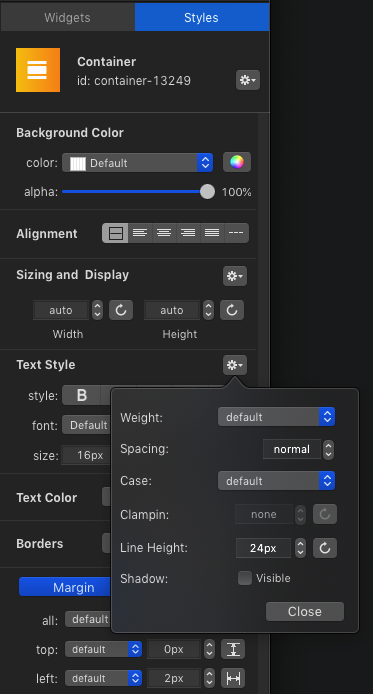The width and height of the screenshot is (373, 694).
Task: Open the Container gear options menu
Action: (x=247, y=80)
